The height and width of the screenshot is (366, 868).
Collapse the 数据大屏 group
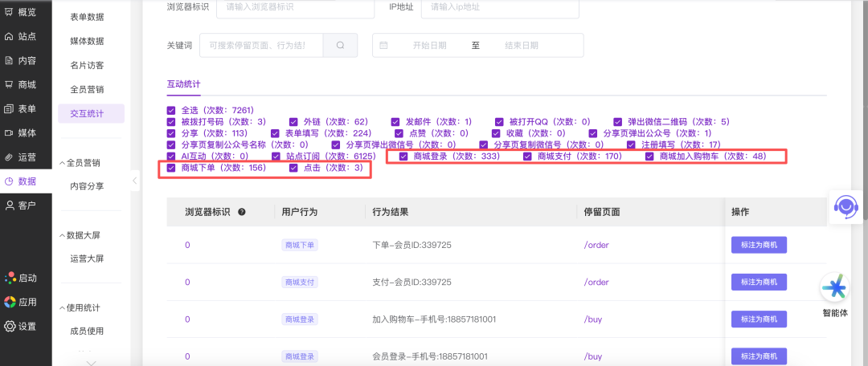(x=63, y=235)
